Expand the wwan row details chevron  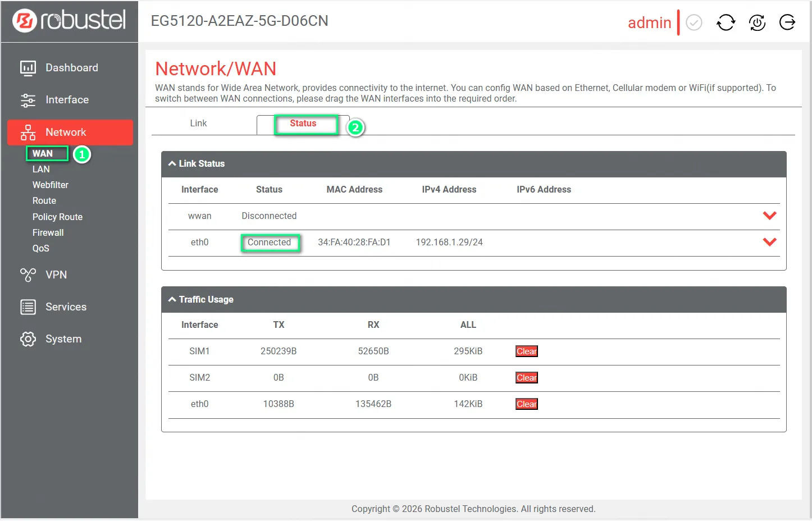pyautogui.click(x=769, y=216)
